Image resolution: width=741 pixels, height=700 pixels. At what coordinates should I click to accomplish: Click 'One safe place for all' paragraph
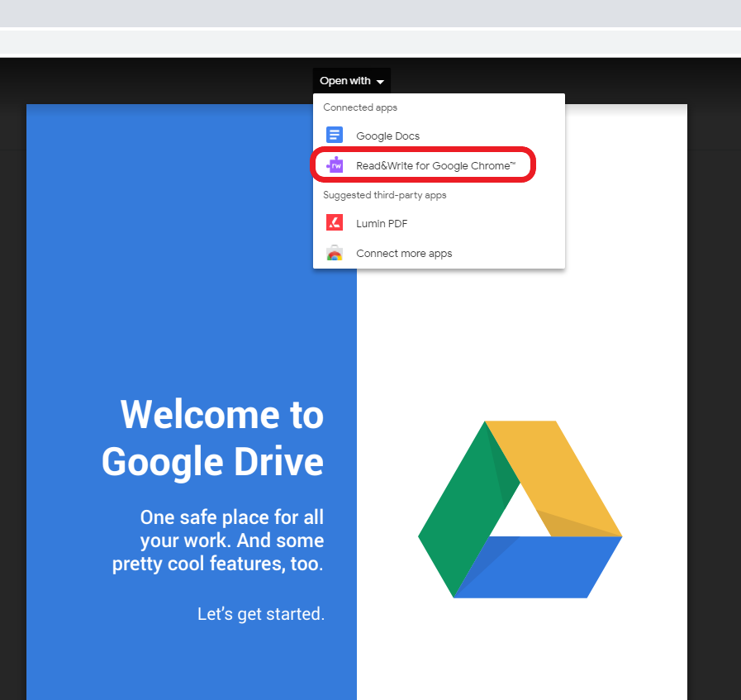pos(218,540)
